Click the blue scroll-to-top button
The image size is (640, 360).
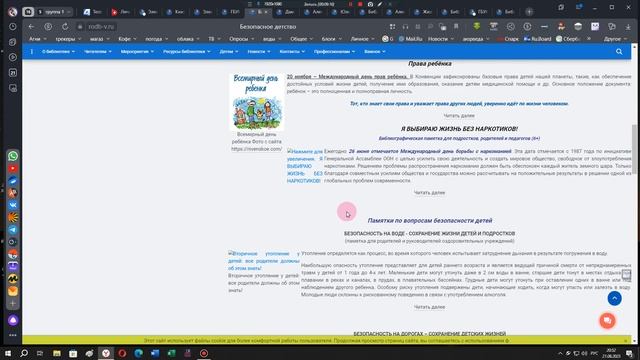tap(614, 298)
